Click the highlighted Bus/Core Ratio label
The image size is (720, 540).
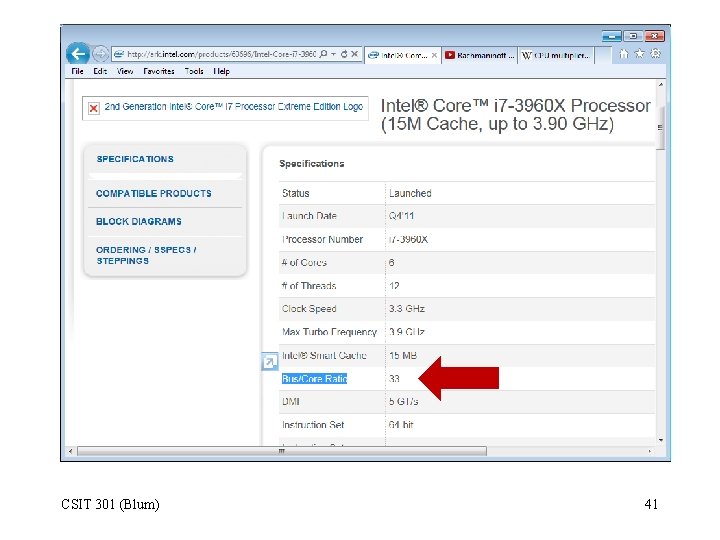pos(315,379)
